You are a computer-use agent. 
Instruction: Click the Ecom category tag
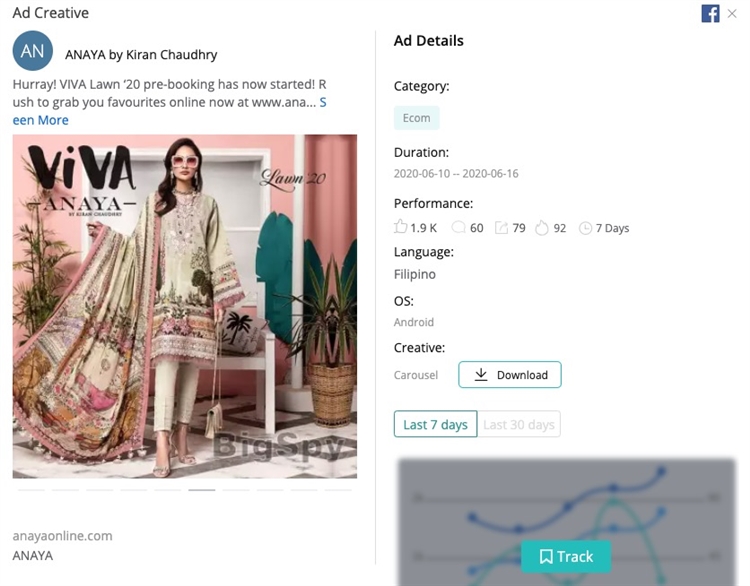pyautogui.click(x=416, y=118)
